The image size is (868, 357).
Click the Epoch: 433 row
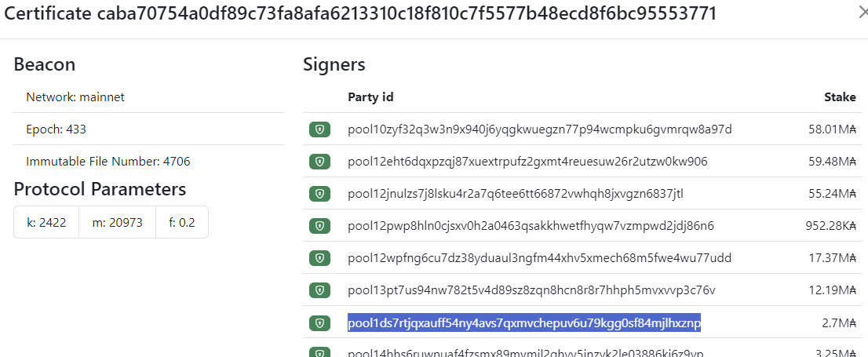(149, 129)
